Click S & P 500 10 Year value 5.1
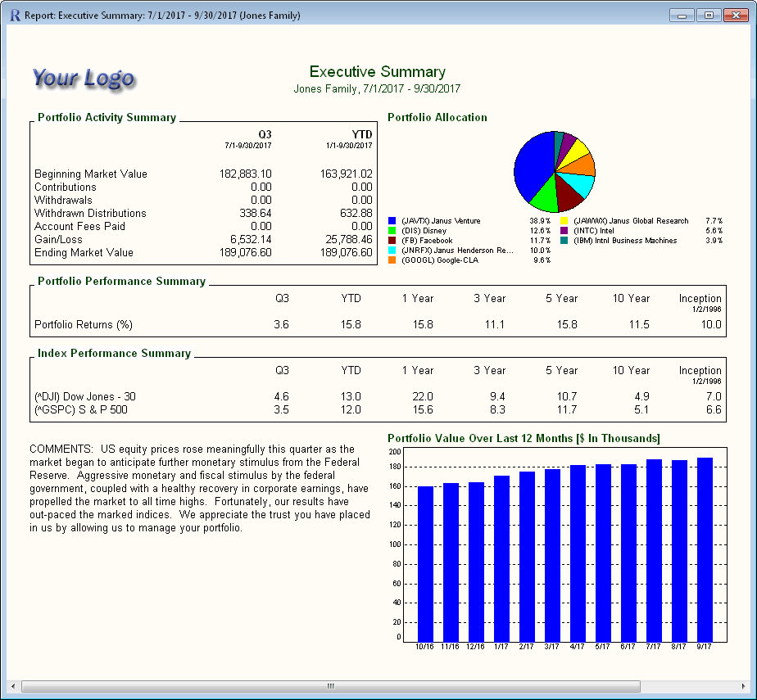 pyautogui.click(x=641, y=409)
